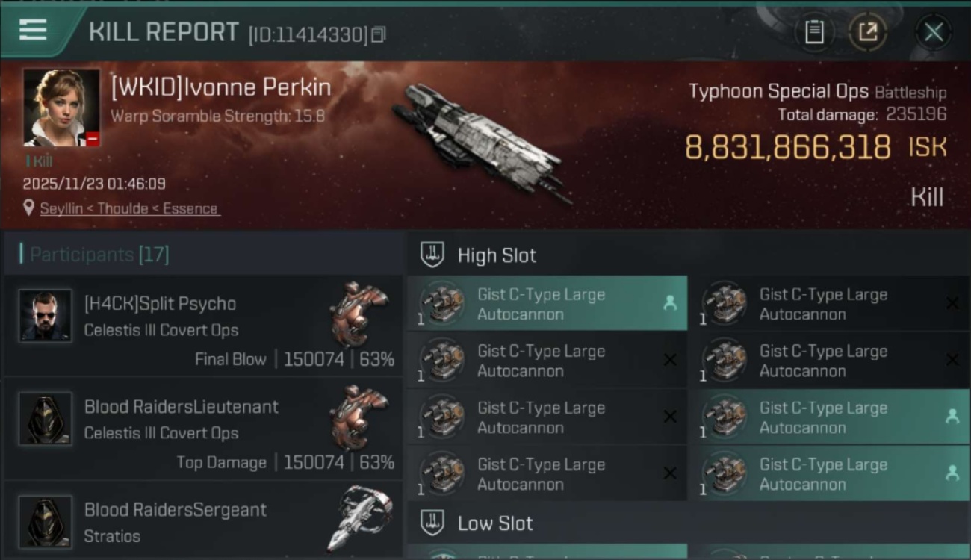The width and height of the screenshot is (971, 560).
Task: Click the Low Slot shield icon
Action: tap(432, 523)
